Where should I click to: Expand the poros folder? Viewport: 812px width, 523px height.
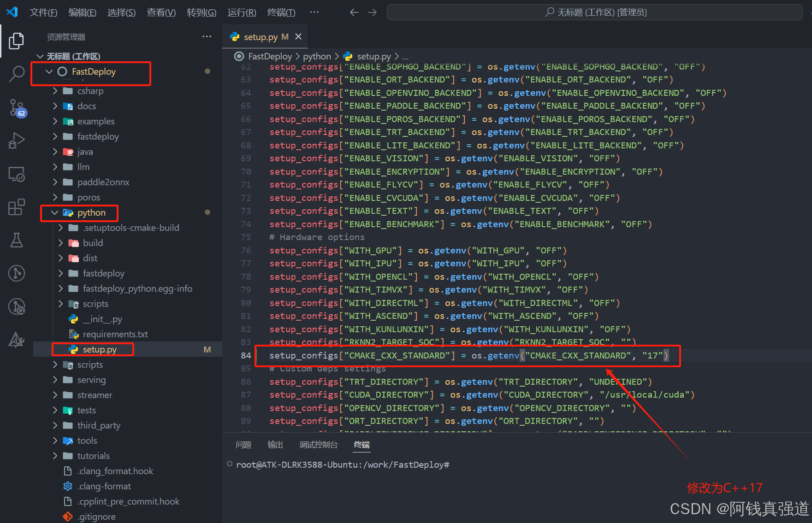pyautogui.click(x=55, y=197)
